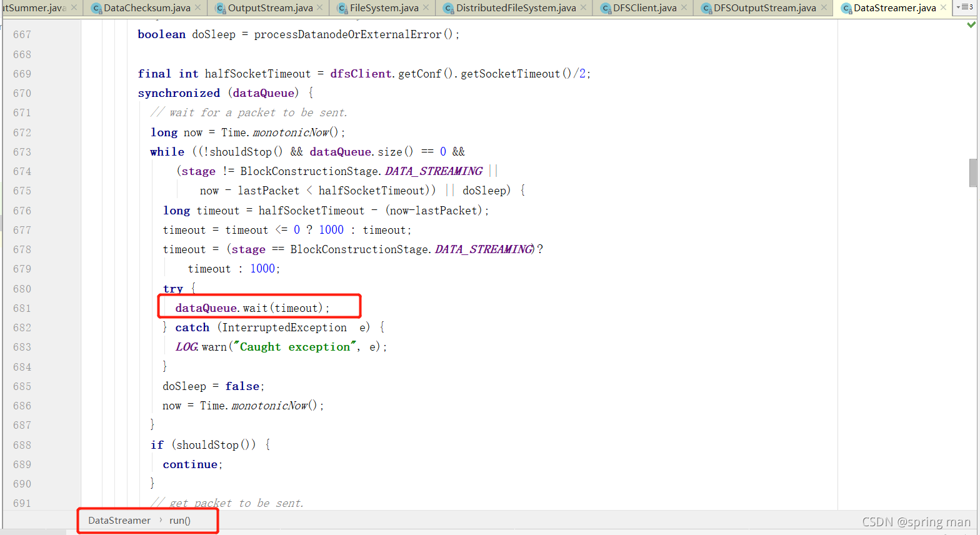Place cursor on dataQueue.wait(timeout) statement

(252, 308)
